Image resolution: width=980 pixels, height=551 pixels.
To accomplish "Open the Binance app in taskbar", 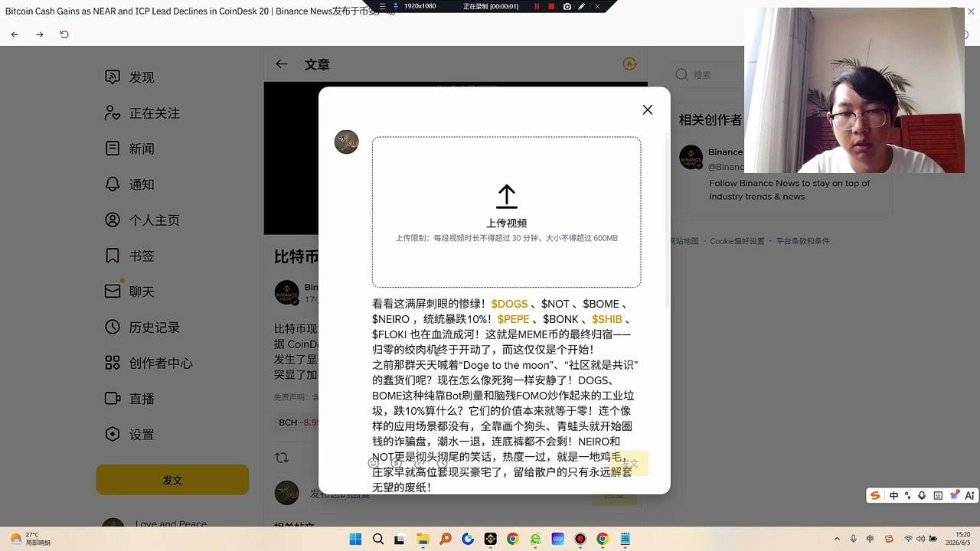I will click(490, 540).
